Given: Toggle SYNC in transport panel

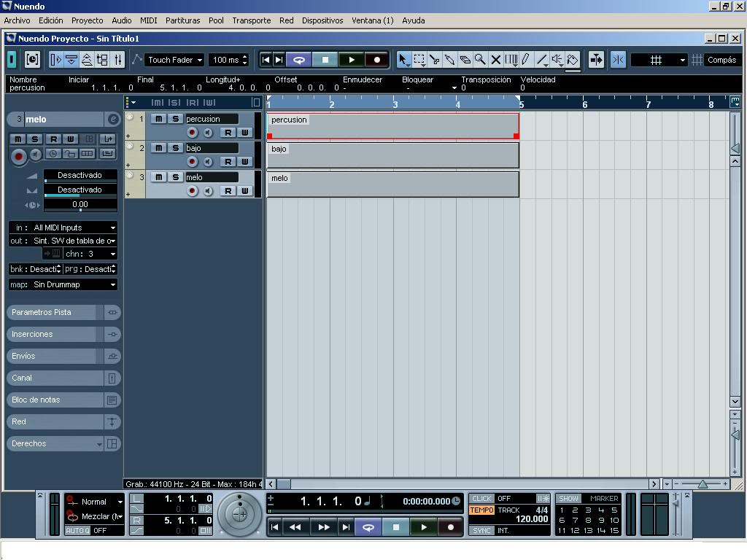Looking at the screenshot, I should pyautogui.click(x=481, y=530).
